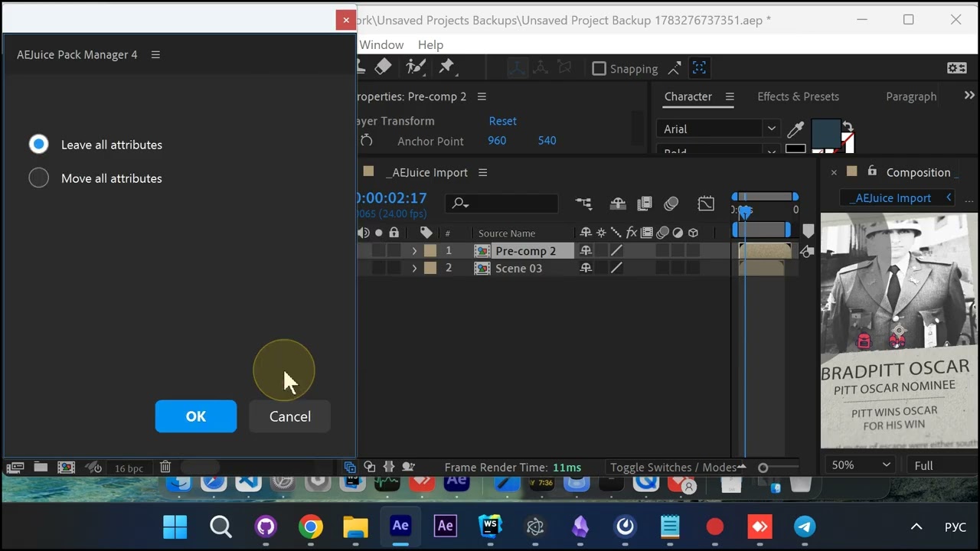Click Toggle Switches / Modes
The width and height of the screenshot is (980, 551).
(x=673, y=467)
